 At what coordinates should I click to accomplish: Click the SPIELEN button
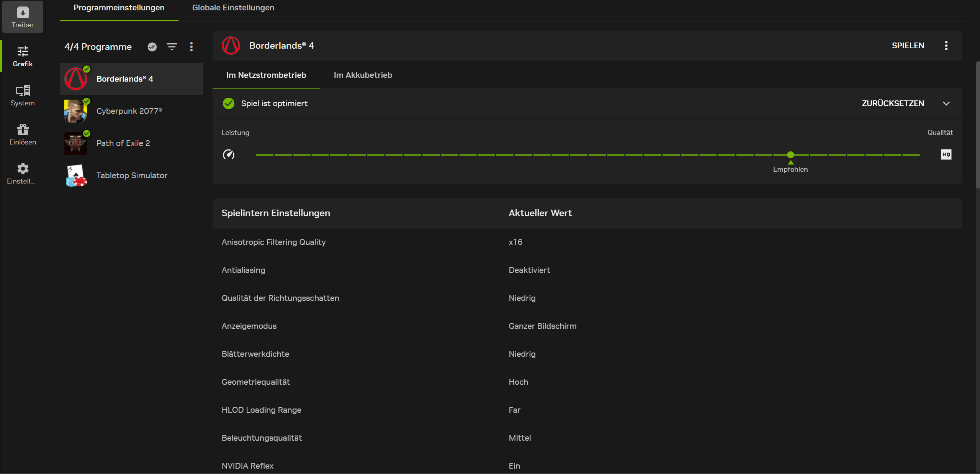click(908, 46)
